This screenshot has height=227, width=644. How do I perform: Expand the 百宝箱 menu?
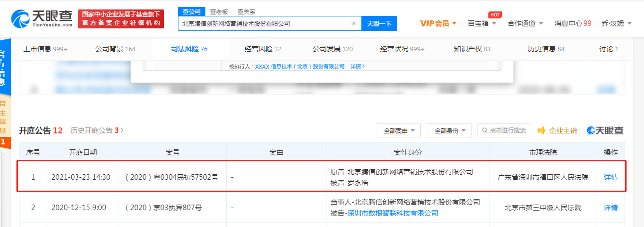pos(482,23)
